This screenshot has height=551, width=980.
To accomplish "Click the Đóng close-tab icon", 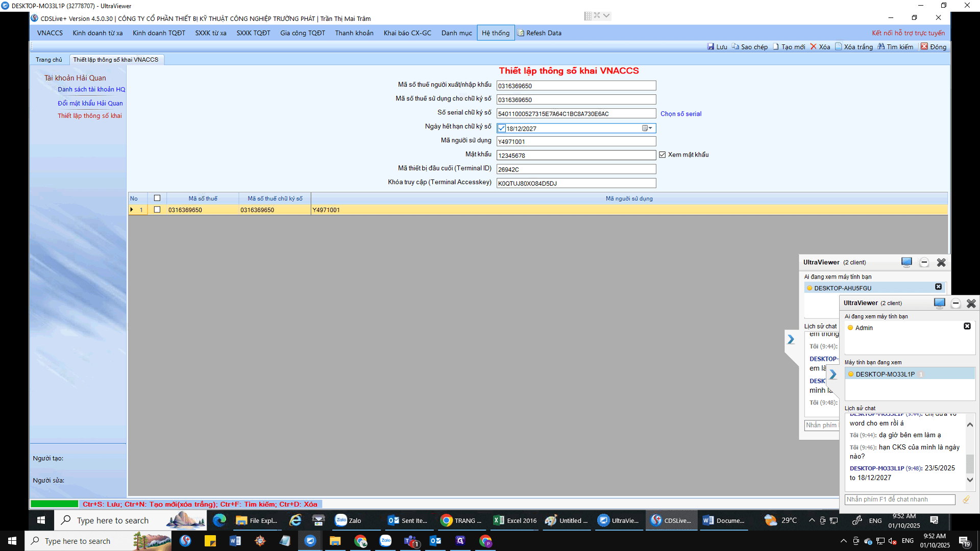I will point(924,46).
